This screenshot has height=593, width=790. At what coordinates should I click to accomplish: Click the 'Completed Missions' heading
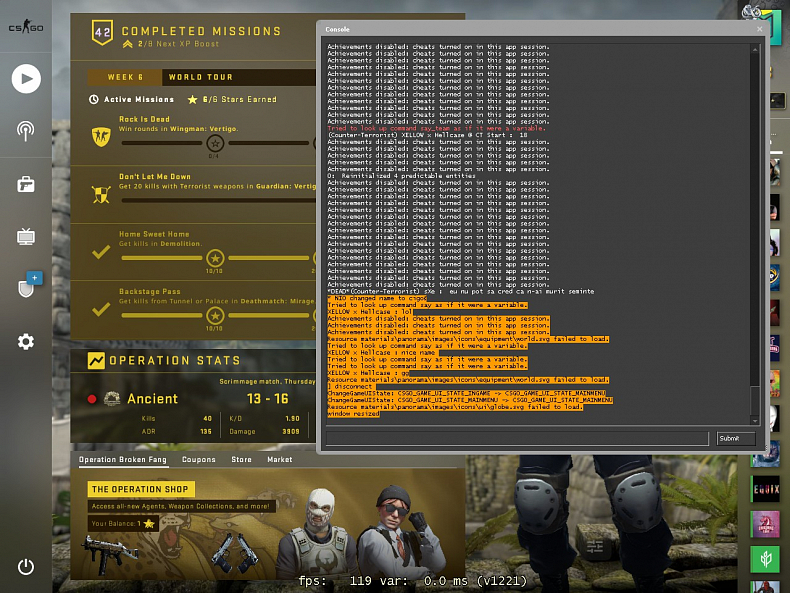(201, 31)
